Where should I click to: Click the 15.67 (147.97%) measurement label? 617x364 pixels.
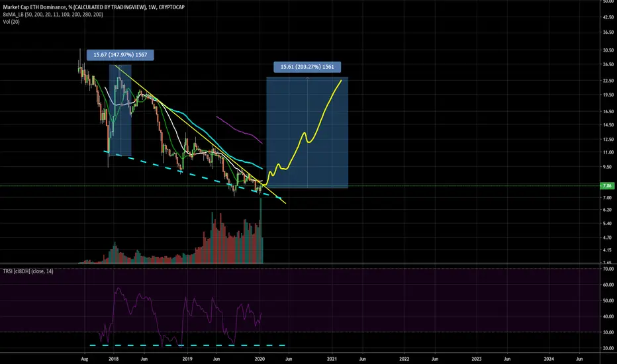click(120, 55)
